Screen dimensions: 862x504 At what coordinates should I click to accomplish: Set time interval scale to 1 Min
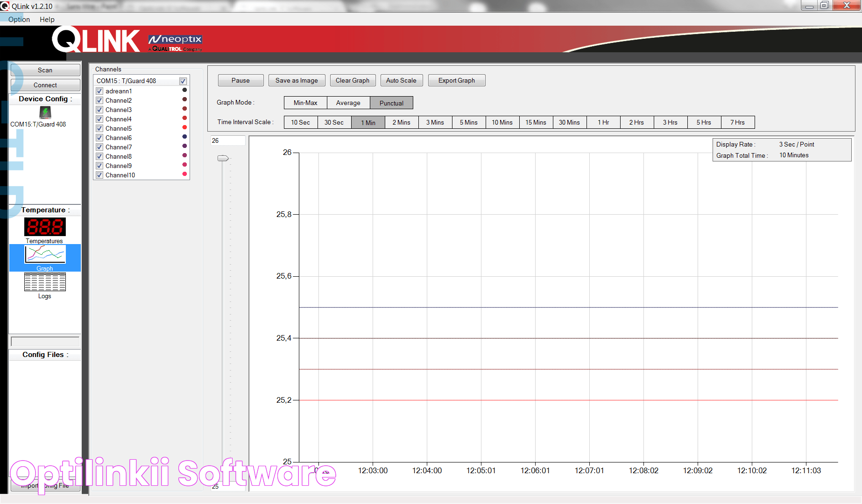(x=368, y=122)
